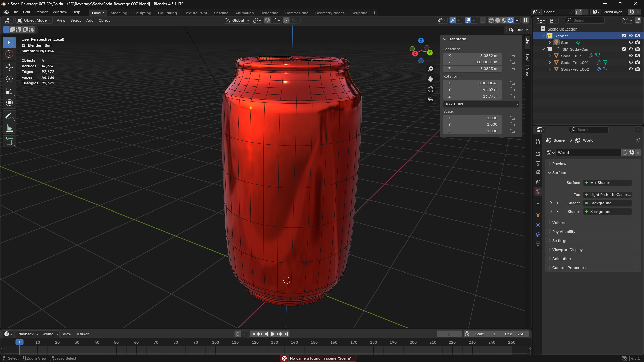Hide Soda-Fruit.001 in the viewport
The width and height of the screenshot is (644, 362).
point(631,62)
